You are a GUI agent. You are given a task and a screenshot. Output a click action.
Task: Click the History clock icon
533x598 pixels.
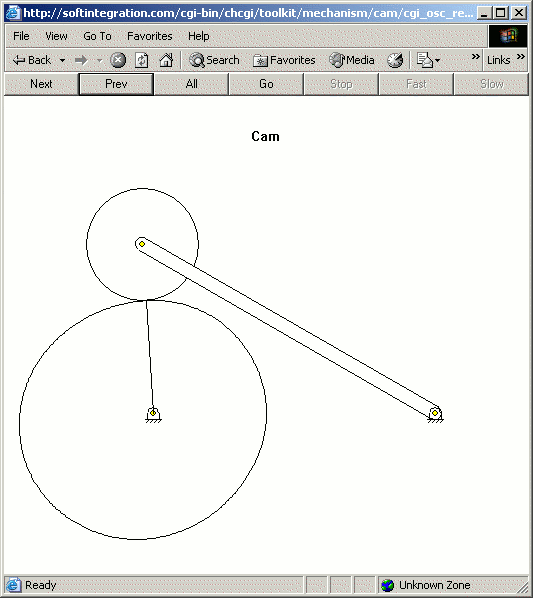[395, 60]
